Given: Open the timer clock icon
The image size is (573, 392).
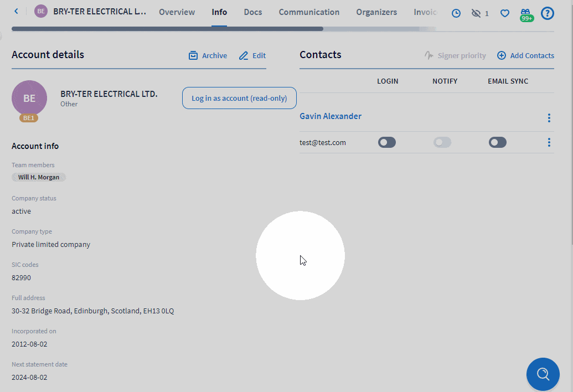Looking at the screenshot, I should pyautogui.click(x=456, y=13).
